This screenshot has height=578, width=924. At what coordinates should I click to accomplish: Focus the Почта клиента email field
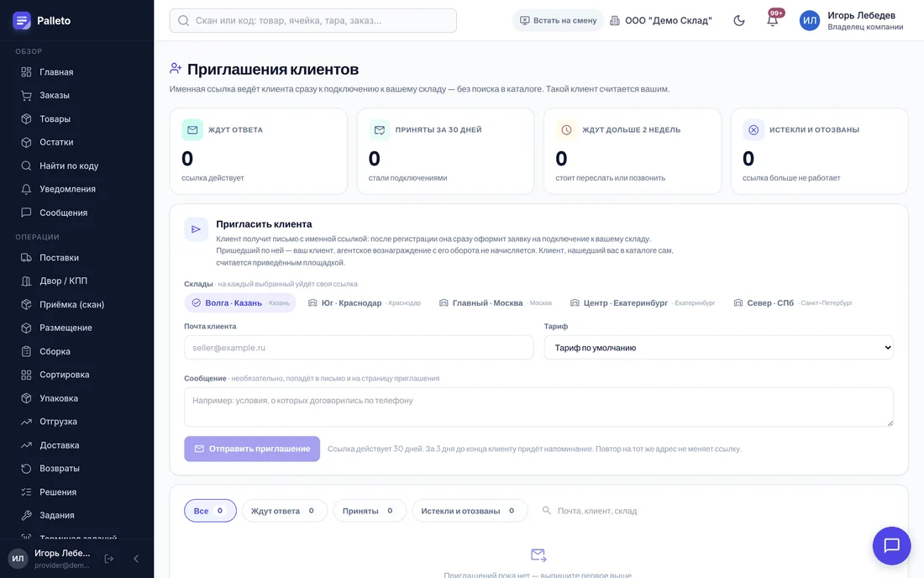tap(359, 348)
